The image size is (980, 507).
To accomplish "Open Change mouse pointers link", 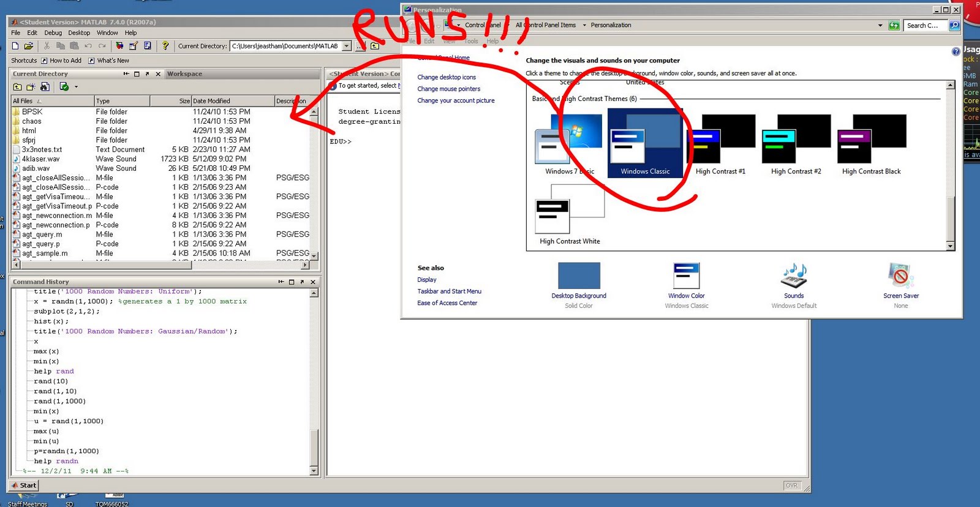I will (x=449, y=89).
